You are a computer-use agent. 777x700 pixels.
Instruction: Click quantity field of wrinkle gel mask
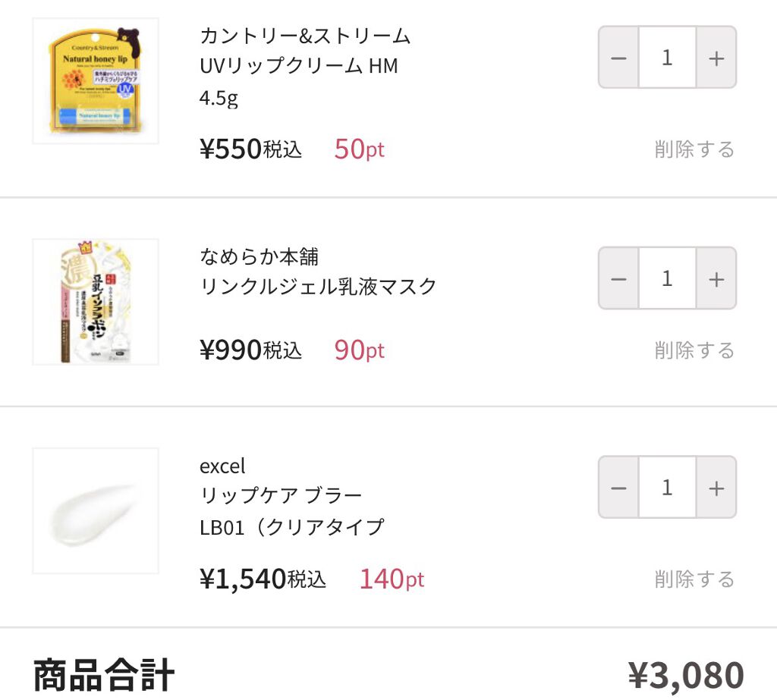tap(667, 278)
